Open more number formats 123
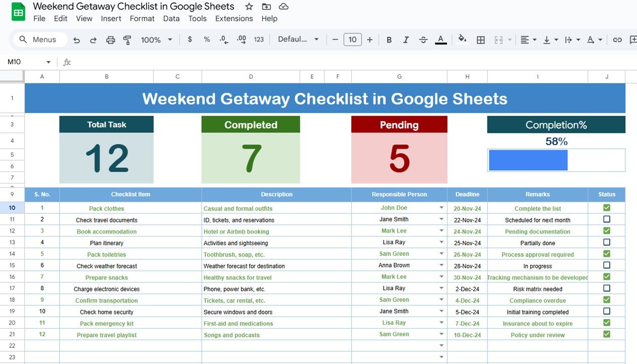This screenshot has height=364, width=637. [259, 39]
